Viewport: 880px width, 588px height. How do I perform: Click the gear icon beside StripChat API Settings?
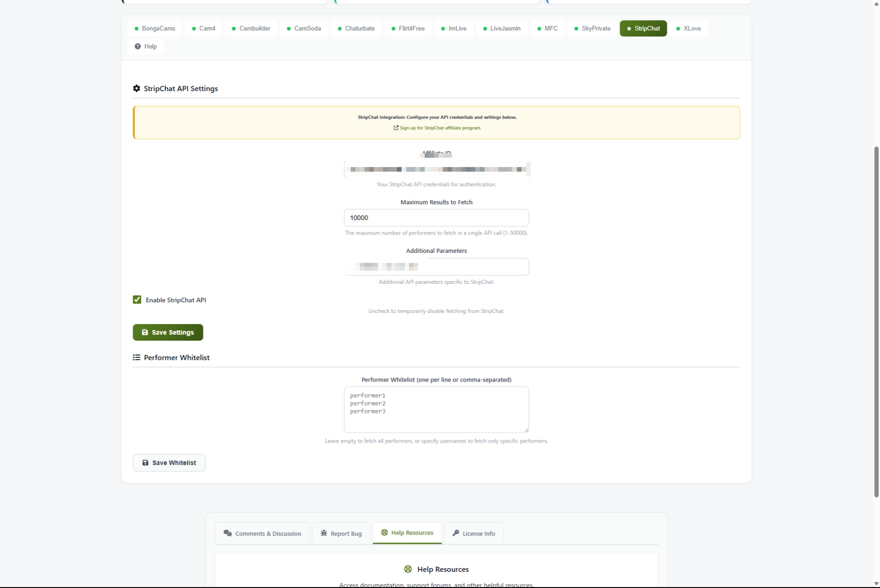pos(137,88)
